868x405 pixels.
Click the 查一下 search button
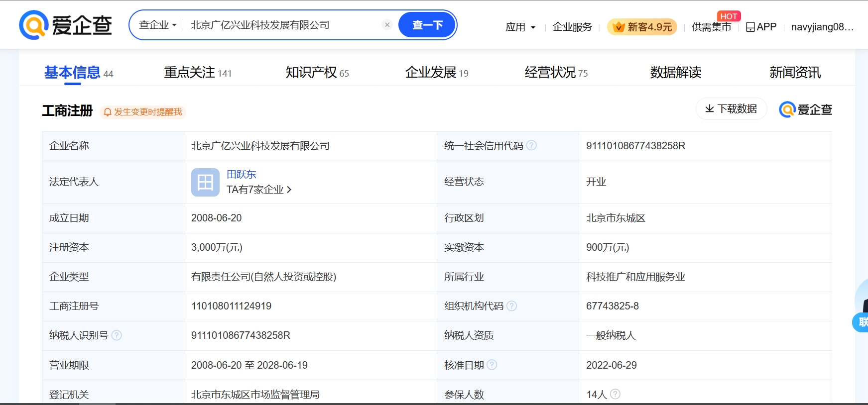[427, 25]
